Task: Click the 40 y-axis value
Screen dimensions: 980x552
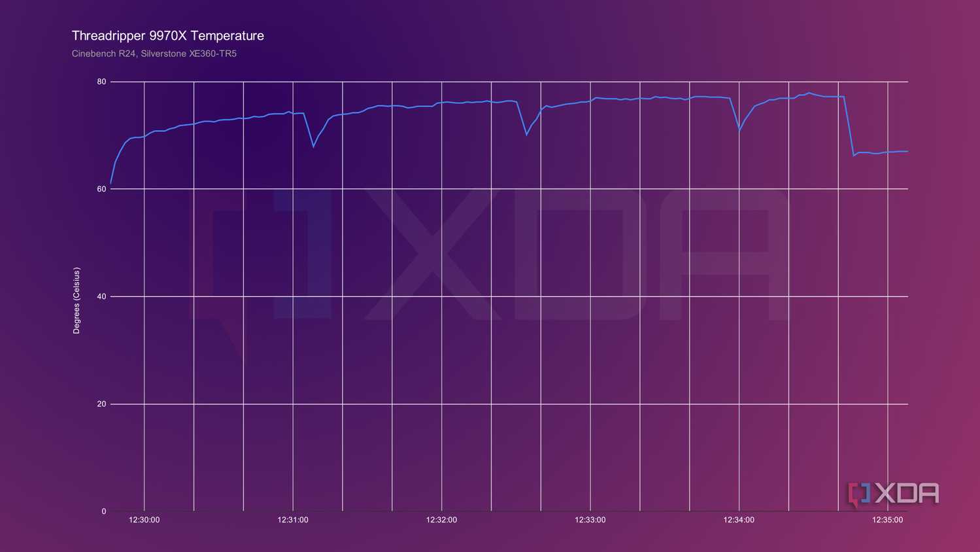Action: click(101, 296)
